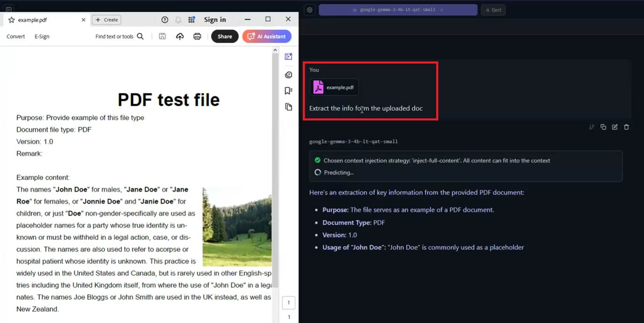
Task: Expand the google-gemma-3-4b-it-qat-small model selector
Action: [398, 10]
